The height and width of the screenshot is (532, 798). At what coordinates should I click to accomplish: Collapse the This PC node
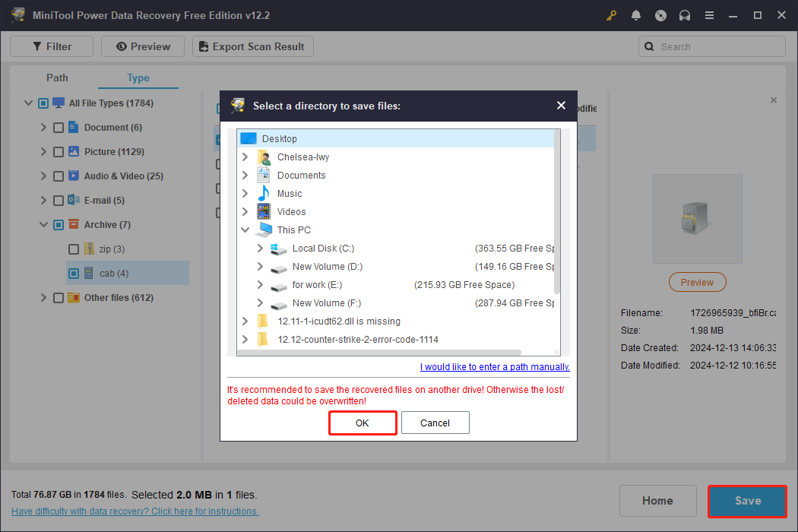[x=245, y=230]
